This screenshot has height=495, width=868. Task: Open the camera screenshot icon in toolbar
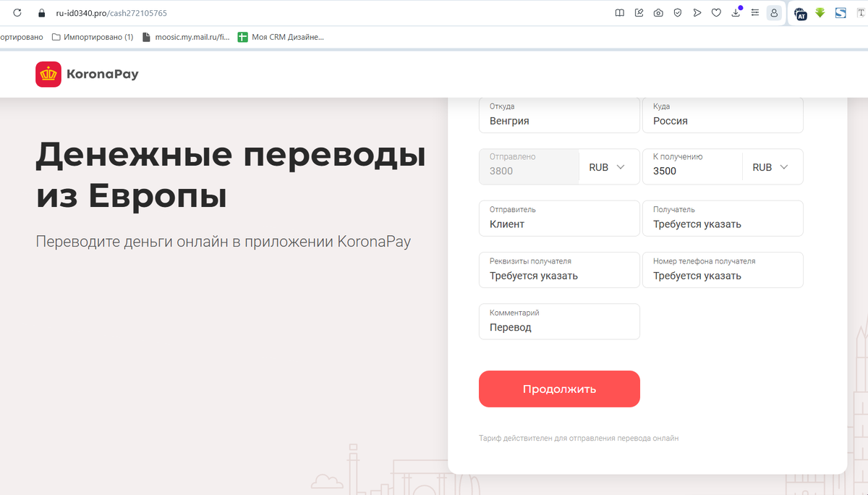point(658,12)
